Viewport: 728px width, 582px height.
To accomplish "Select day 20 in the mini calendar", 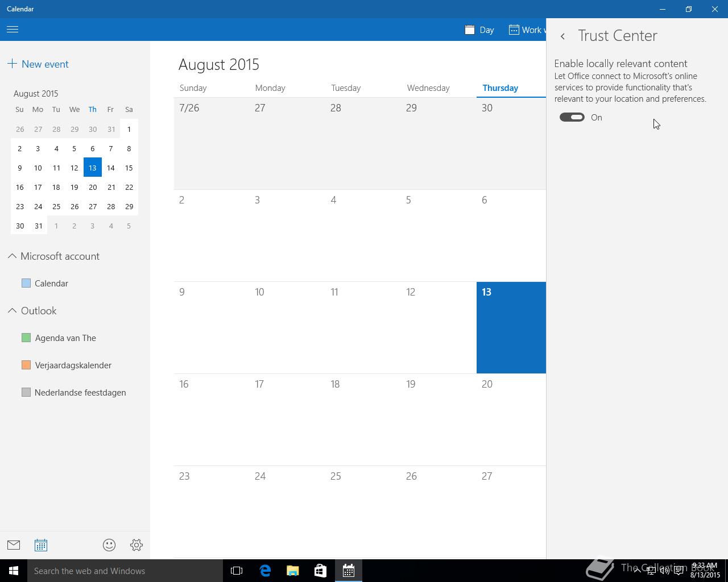I will pos(93,187).
